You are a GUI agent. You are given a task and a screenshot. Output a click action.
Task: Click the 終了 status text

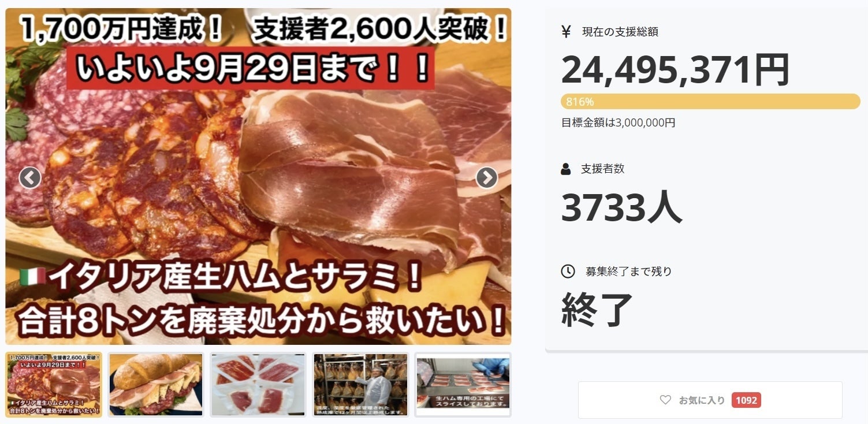597,310
